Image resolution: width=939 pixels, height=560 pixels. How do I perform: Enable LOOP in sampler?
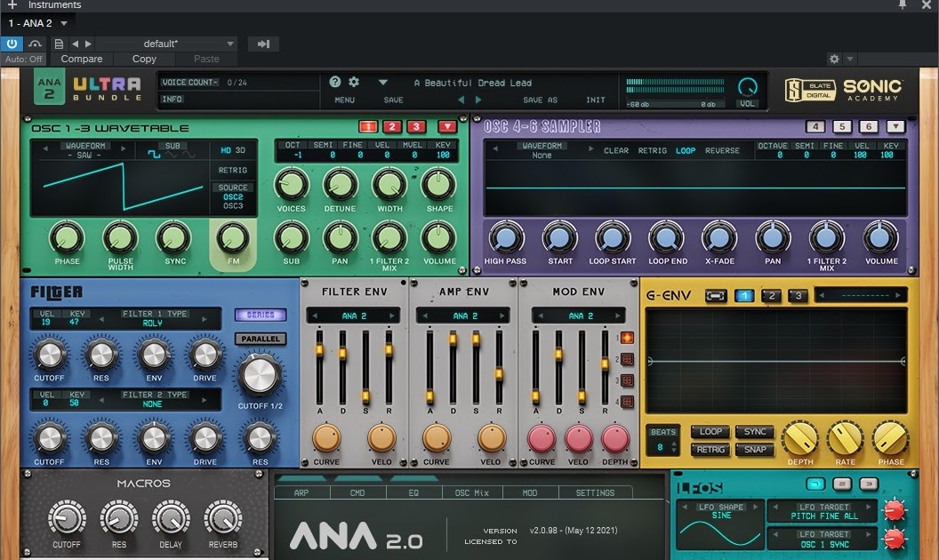686,150
